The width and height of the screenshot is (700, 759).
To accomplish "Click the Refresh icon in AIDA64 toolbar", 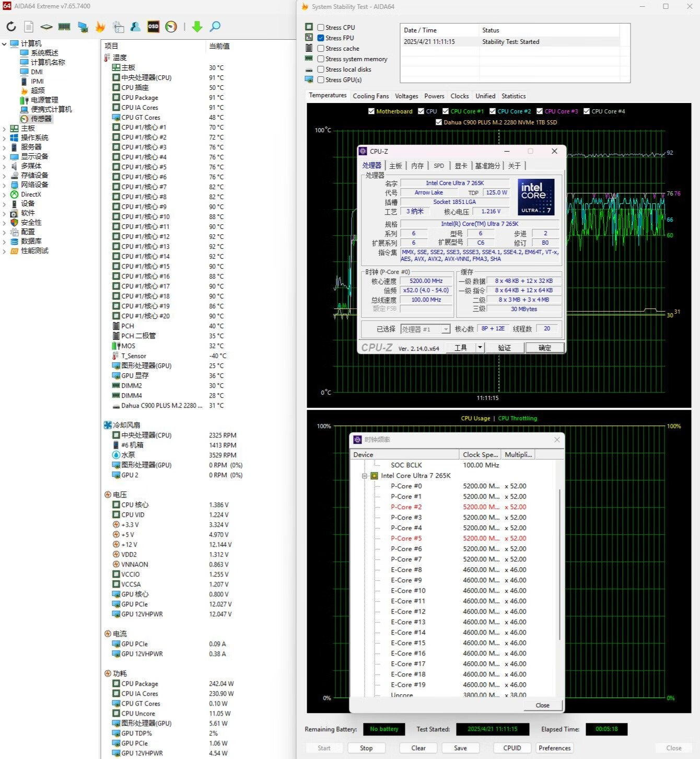I will 11,27.
